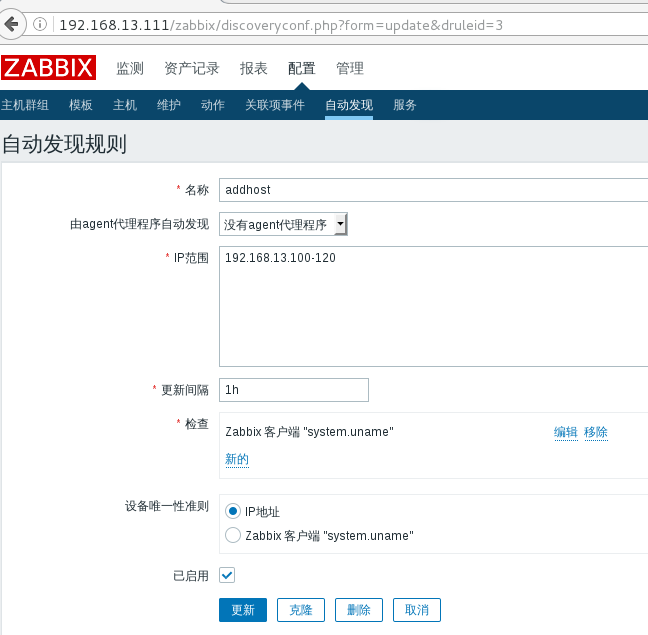This screenshot has height=635, width=648.
Task: Select Zabbix 客户端 "system.uname" radio button
Action: (x=233, y=535)
